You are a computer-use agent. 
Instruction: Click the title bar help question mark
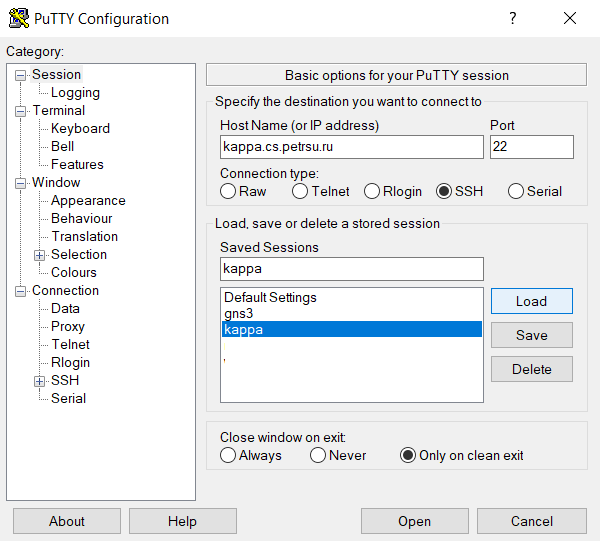tap(512, 19)
